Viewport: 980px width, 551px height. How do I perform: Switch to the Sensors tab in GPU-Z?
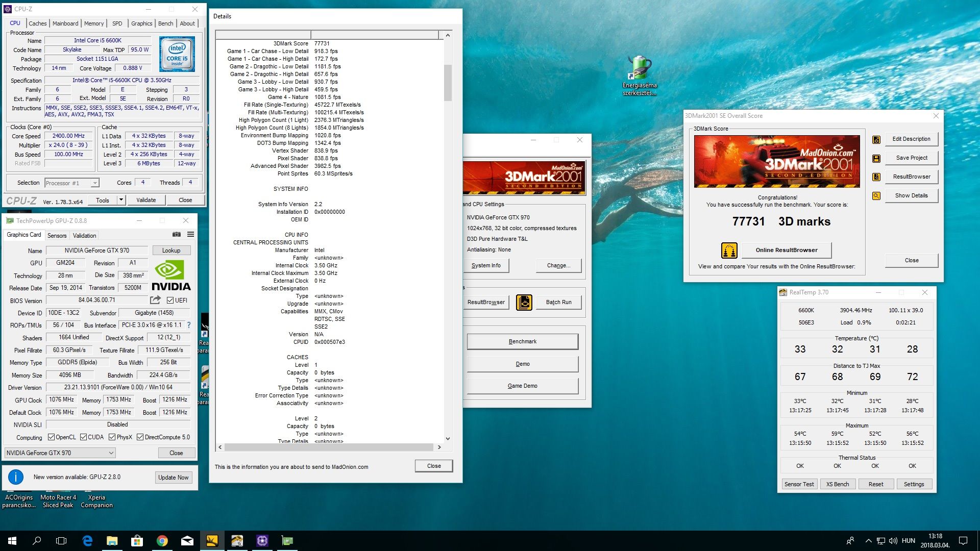[x=57, y=236]
